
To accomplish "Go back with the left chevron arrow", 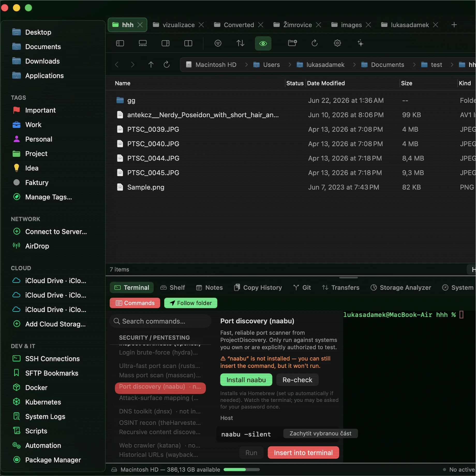I will (x=117, y=65).
